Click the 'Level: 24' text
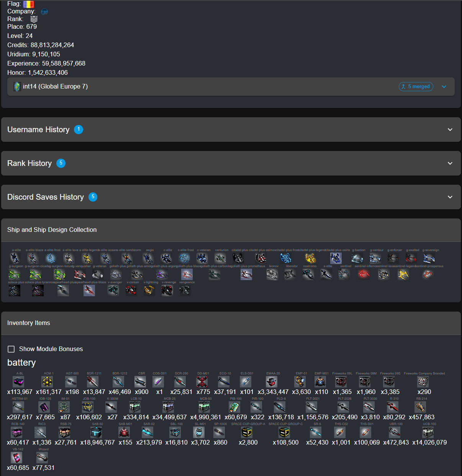 click(20, 36)
